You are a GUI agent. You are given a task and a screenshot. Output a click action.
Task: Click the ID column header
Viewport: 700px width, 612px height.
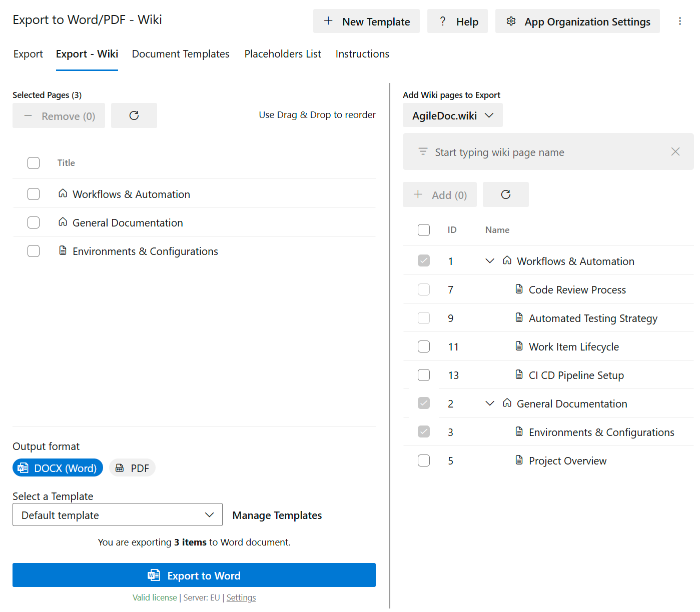(x=452, y=230)
